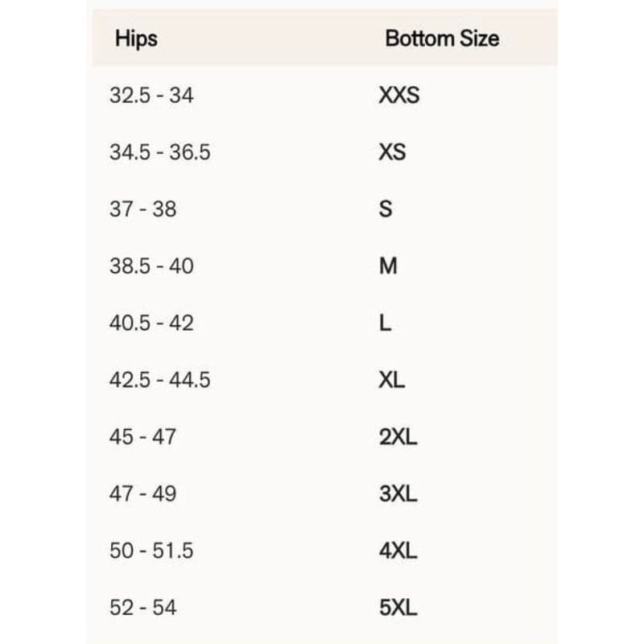Image resolution: width=644 pixels, height=644 pixels.
Task: Select the XL size label
Action: [x=392, y=380]
